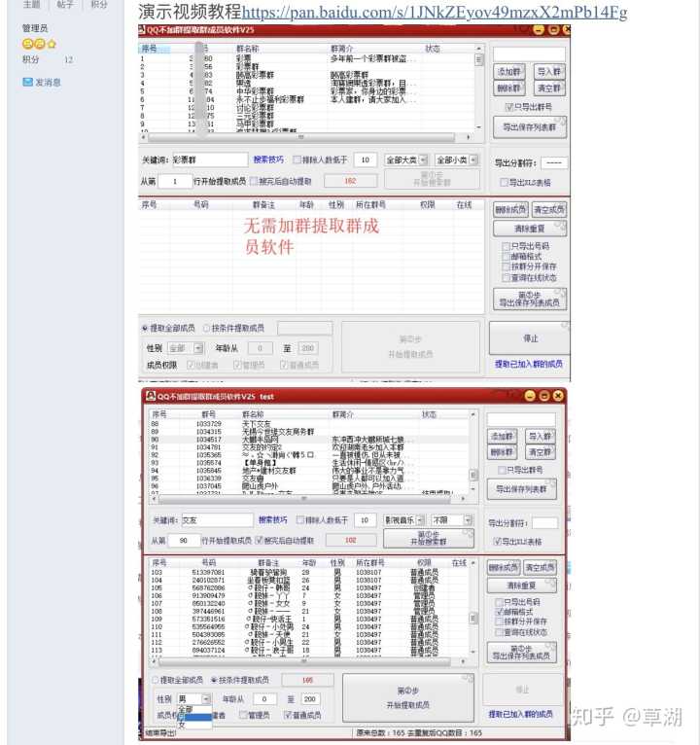Expand the 影视音乐 category dropdown
Image resolution: width=700 pixels, height=745 pixels.
[x=420, y=520]
